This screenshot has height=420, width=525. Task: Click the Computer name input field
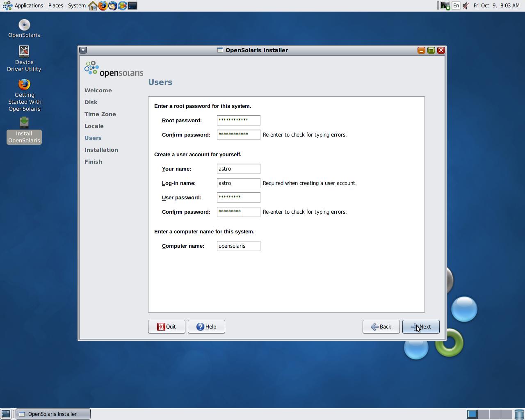[238, 246]
